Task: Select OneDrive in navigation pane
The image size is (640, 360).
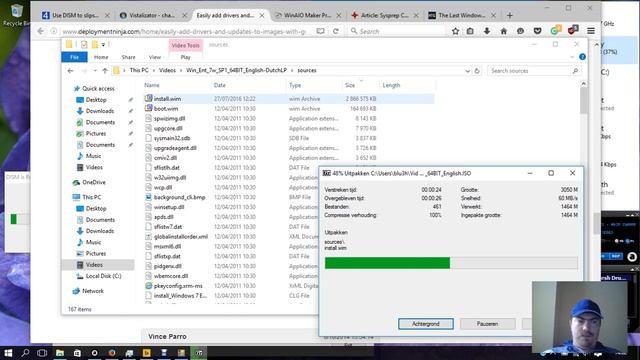Action: 94,182
